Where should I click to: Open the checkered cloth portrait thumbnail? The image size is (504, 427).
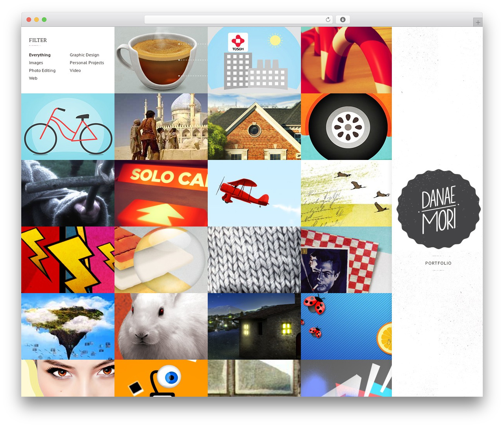point(346,260)
